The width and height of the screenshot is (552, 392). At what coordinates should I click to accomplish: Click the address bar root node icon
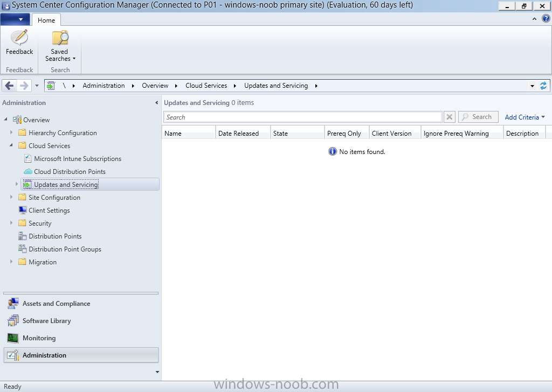(x=51, y=86)
